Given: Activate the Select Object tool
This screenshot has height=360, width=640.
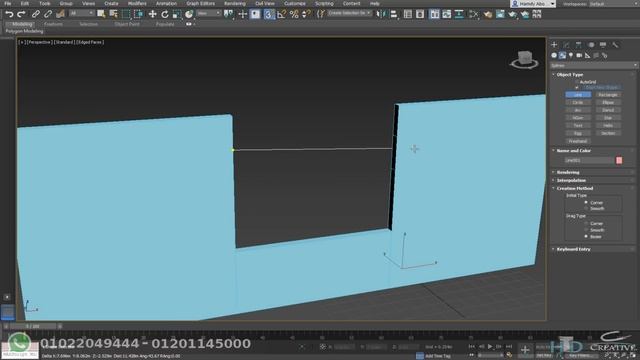Looking at the screenshot, I should [x=101, y=14].
